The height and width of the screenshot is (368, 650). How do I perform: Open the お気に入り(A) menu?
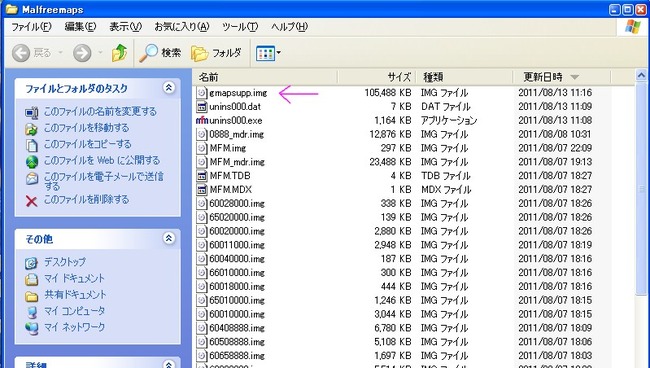tap(182, 27)
